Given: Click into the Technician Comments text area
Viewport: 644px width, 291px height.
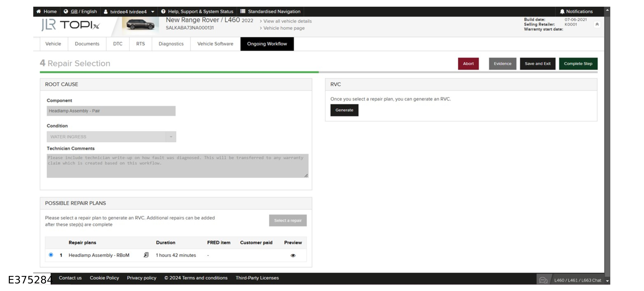Looking at the screenshot, I should 177,166.
